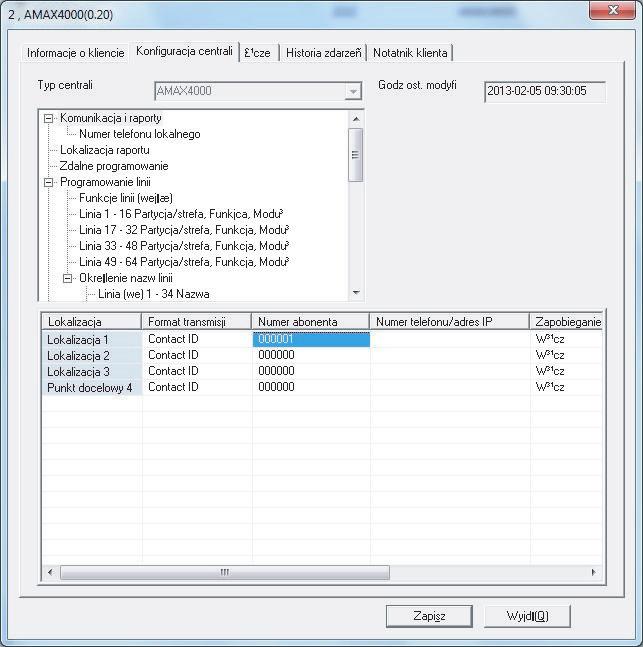Click the Zapobieganie column header

pyautogui.click(x=566, y=321)
